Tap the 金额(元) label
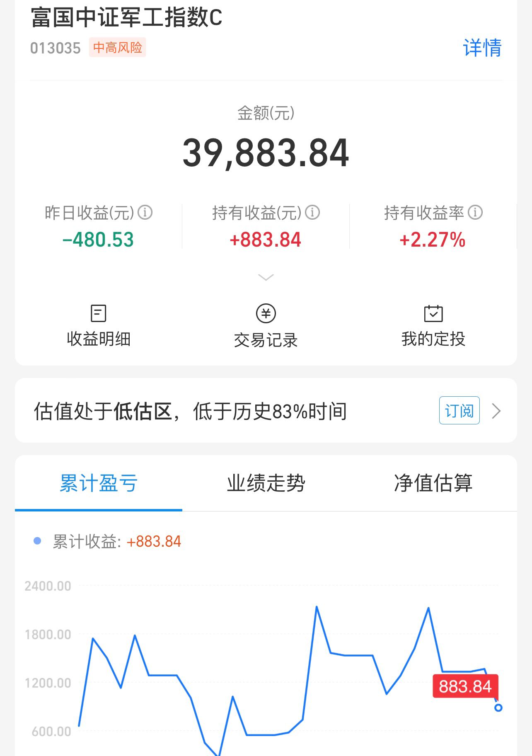Screen dimensions: 532x756 click(x=266, y=113)
